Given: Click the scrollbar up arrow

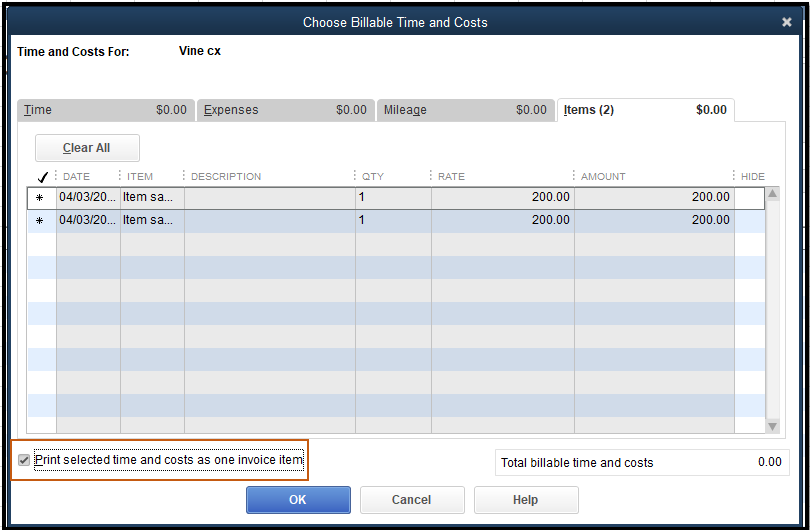Looking at the screenshot, I should [772, 194].
